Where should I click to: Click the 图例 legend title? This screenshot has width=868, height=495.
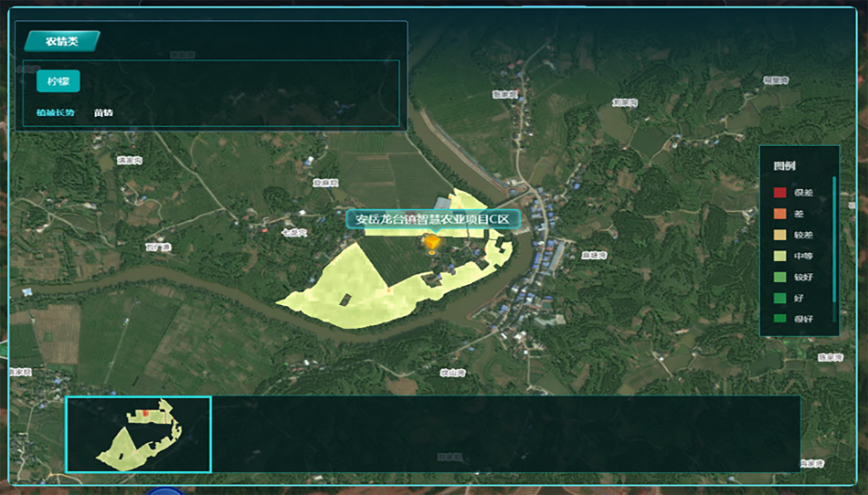(x=784, y=166)
